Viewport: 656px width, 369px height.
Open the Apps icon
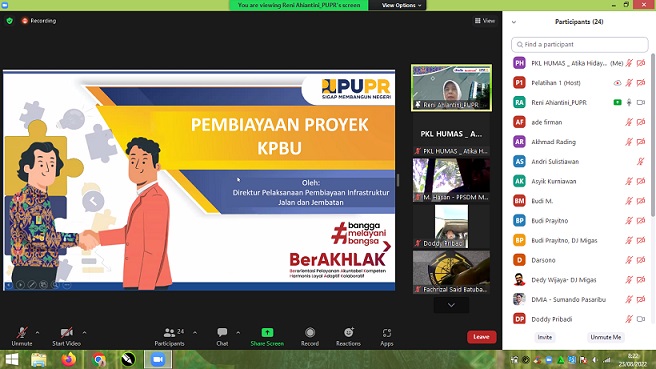(x=387, y=333)
